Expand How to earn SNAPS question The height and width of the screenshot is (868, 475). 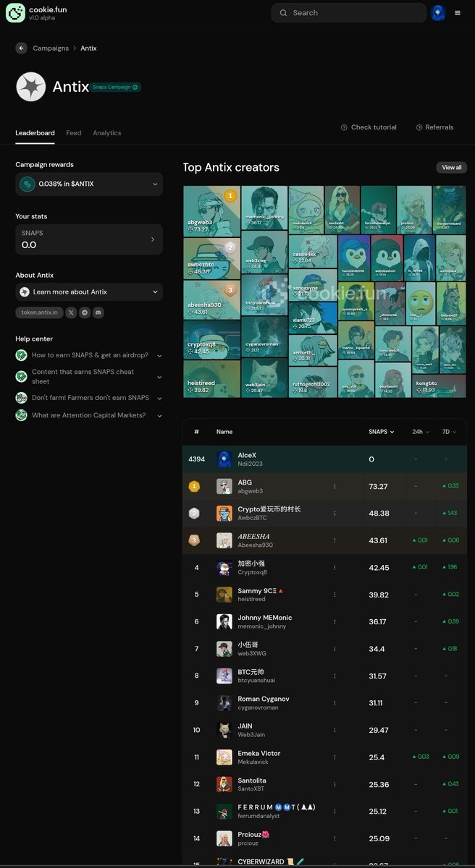click(x=89, y=355)
